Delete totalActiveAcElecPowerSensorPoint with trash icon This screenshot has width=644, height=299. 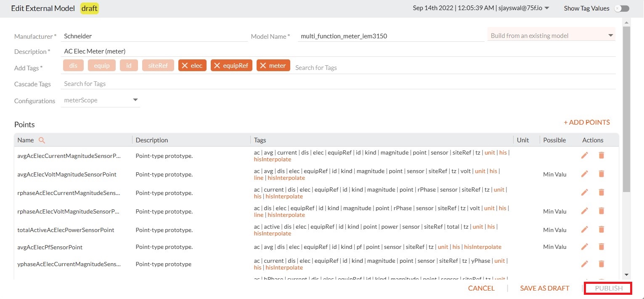tap(601, 230)
